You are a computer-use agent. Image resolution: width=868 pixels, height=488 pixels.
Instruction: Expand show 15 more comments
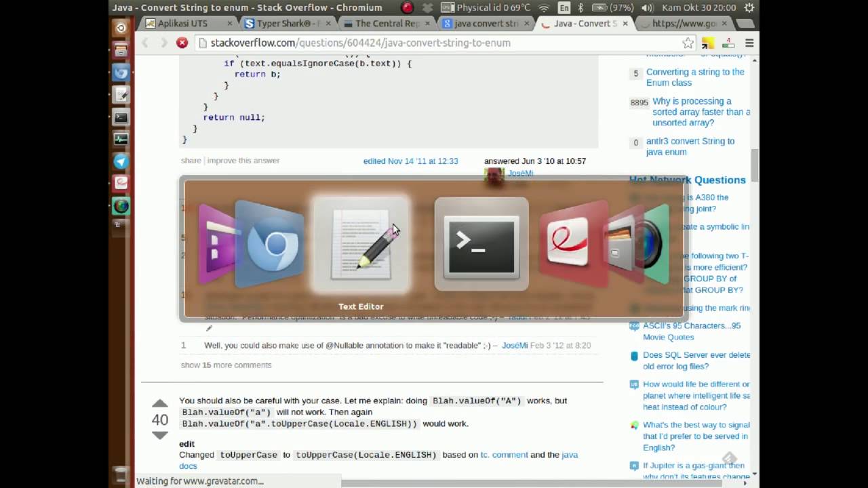[x=226, y=365]
